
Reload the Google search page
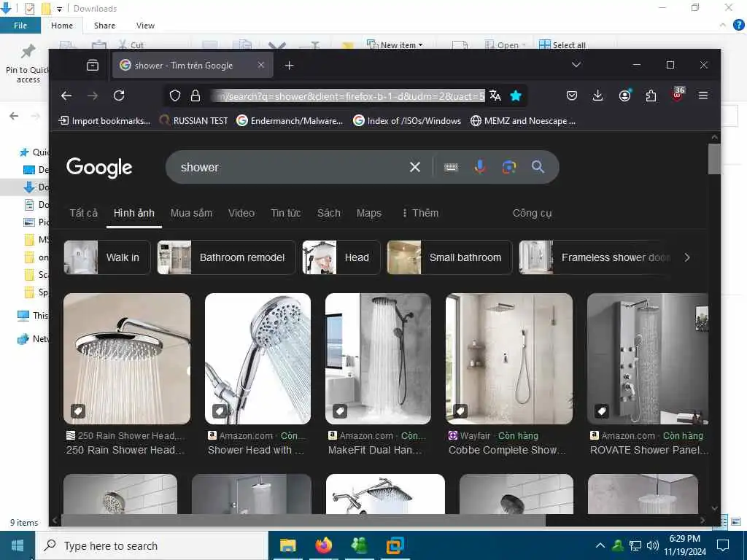tap(119, 96)
